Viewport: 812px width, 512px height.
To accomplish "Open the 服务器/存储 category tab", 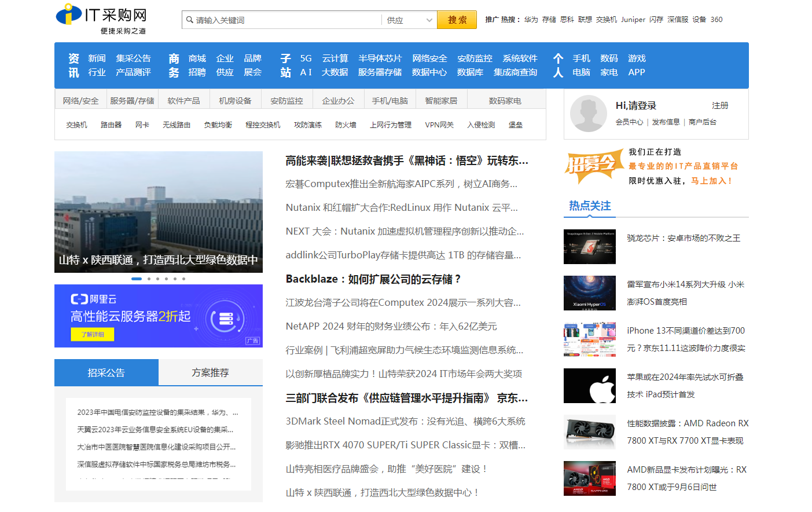I will point(132,100).
